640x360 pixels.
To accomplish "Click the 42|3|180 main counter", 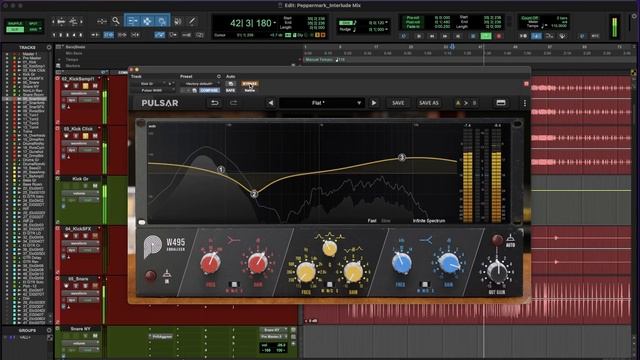I will tap(251, 23).
